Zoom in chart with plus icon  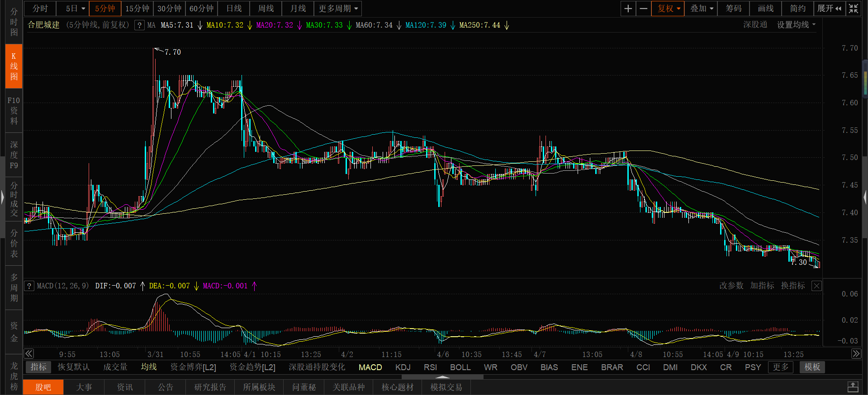coord(628,9)
